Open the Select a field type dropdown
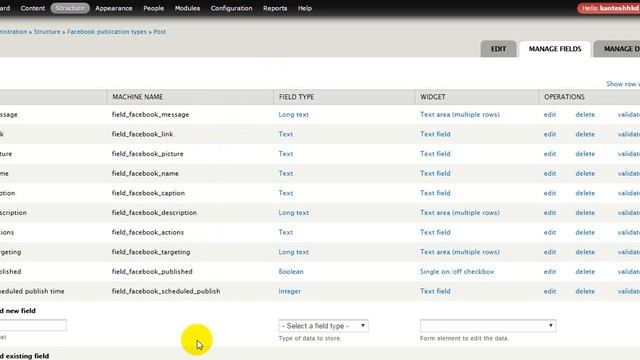640x360 pixels. pyautogui.click(x=323, y=326)
